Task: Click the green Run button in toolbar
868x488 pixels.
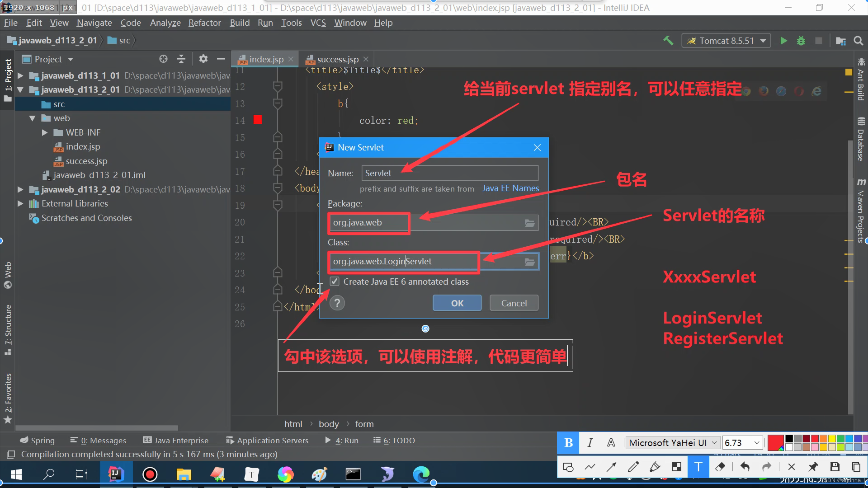Action: [783, 41]
